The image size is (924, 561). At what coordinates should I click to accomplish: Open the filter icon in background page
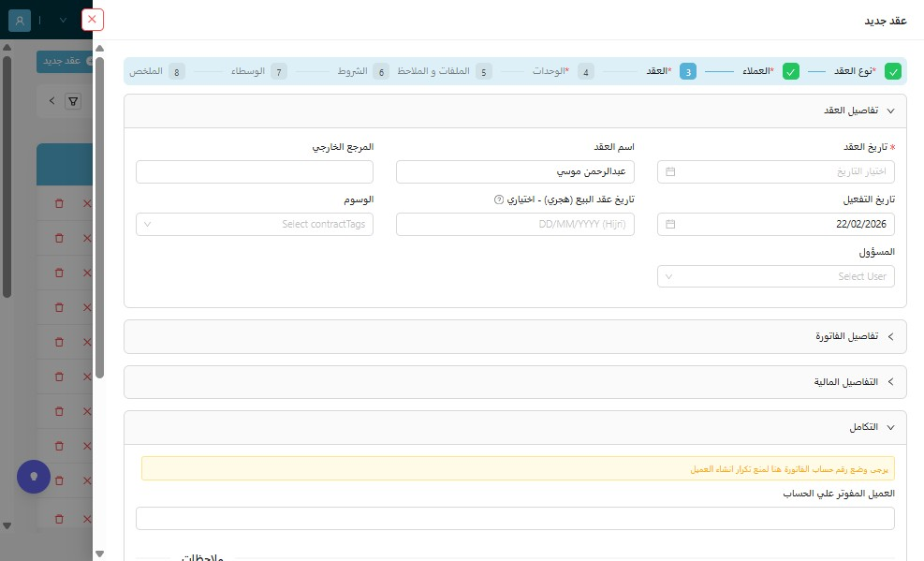tap(73, 101)
